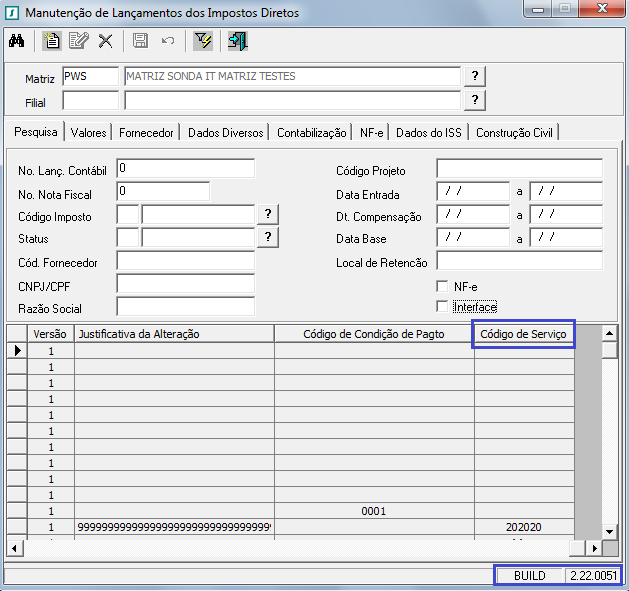This screenshot has width=629, height=591.
Task: Open Matriz lookup question mark button
Action: [x=475, y=76]
